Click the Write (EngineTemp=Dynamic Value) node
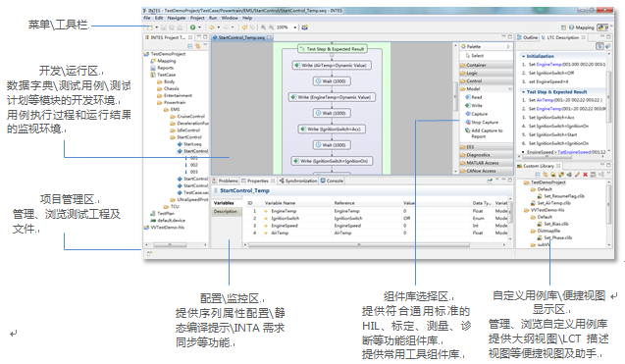Image resolution: width=625 pixels, height=364 pixels. pyautogui.click(x=332, y=97)
